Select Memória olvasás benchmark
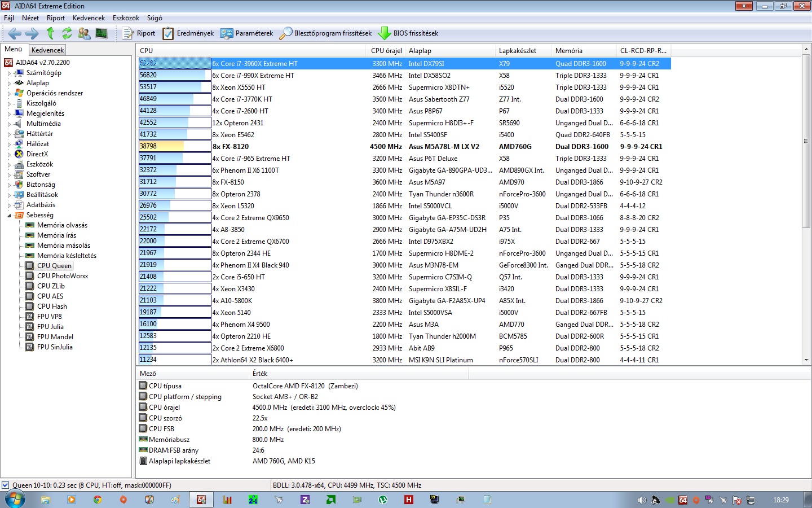The width and height of the screenshot is (812, 508). click(62, 225)
